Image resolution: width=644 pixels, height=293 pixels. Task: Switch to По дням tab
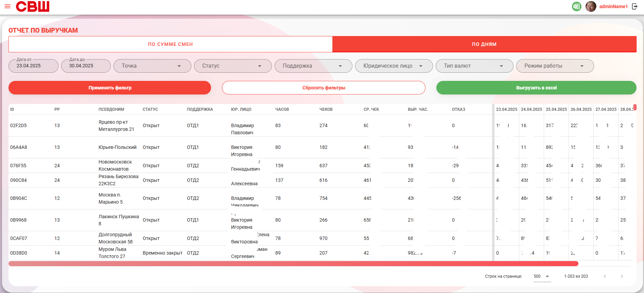484,44
